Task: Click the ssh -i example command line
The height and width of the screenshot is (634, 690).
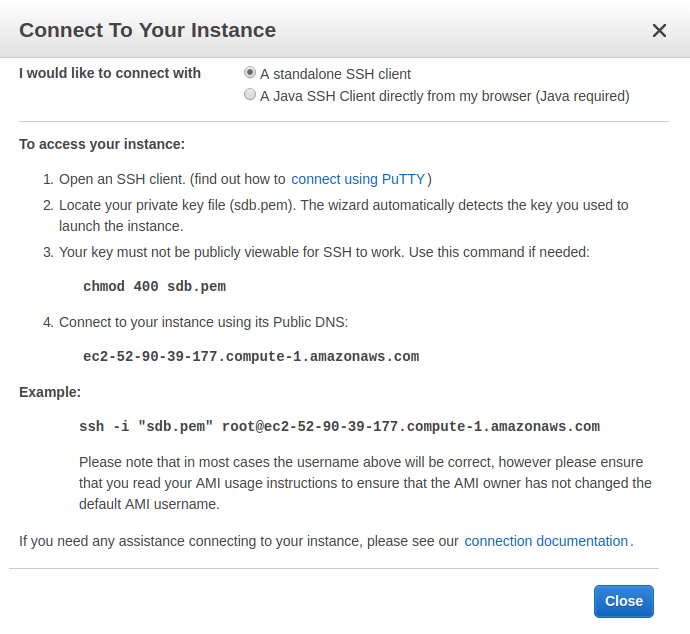Action: click(339, 426)
